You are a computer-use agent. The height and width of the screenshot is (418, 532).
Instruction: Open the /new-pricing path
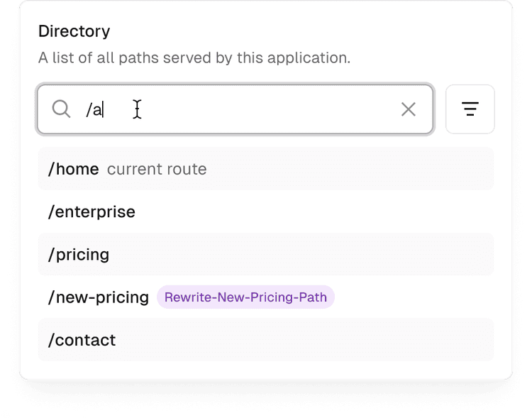(x=99, y=297)
